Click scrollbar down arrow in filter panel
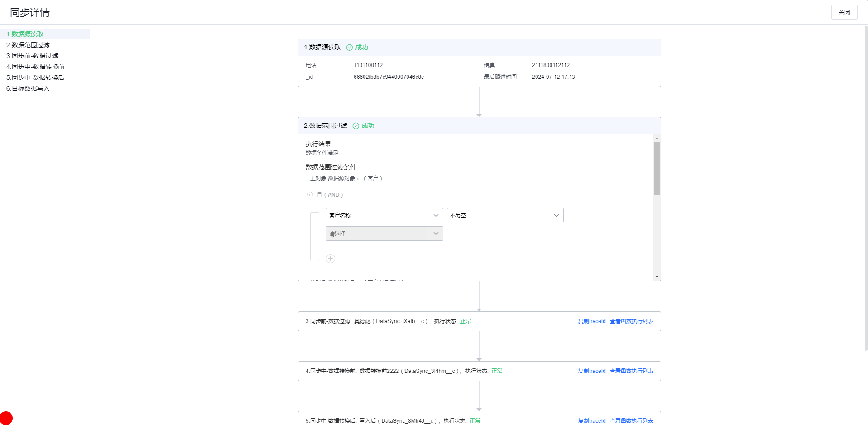This screenshot has width=868, height=425. 657,277
